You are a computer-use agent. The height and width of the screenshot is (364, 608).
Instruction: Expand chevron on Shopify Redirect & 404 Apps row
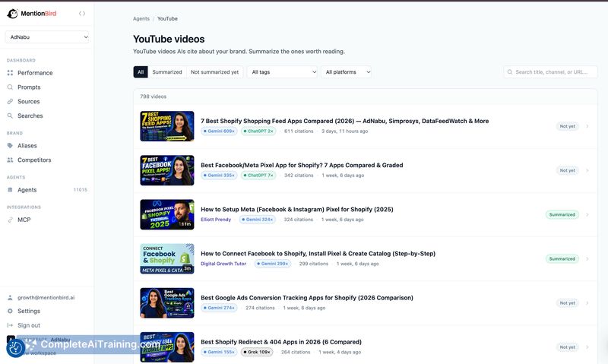[587, 347]
